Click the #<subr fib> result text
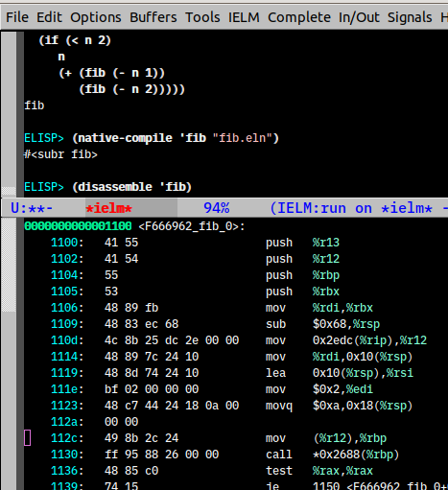Screen dimensions: 448x490 pos(60,154)
